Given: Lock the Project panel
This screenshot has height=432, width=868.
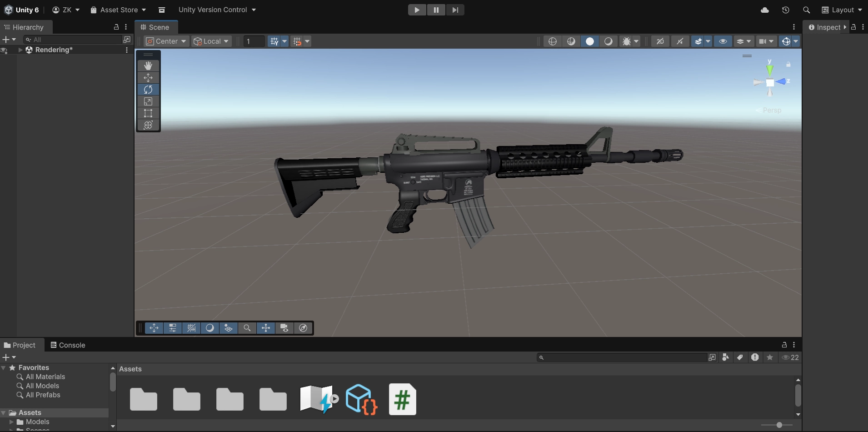Looking at the screenshot, I should pos(784,345).
